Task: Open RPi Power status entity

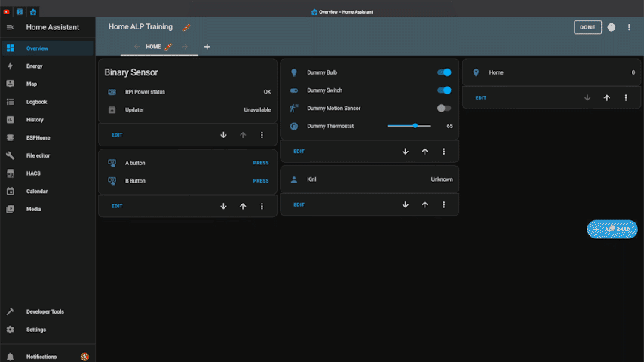Action: coord(188,92)
